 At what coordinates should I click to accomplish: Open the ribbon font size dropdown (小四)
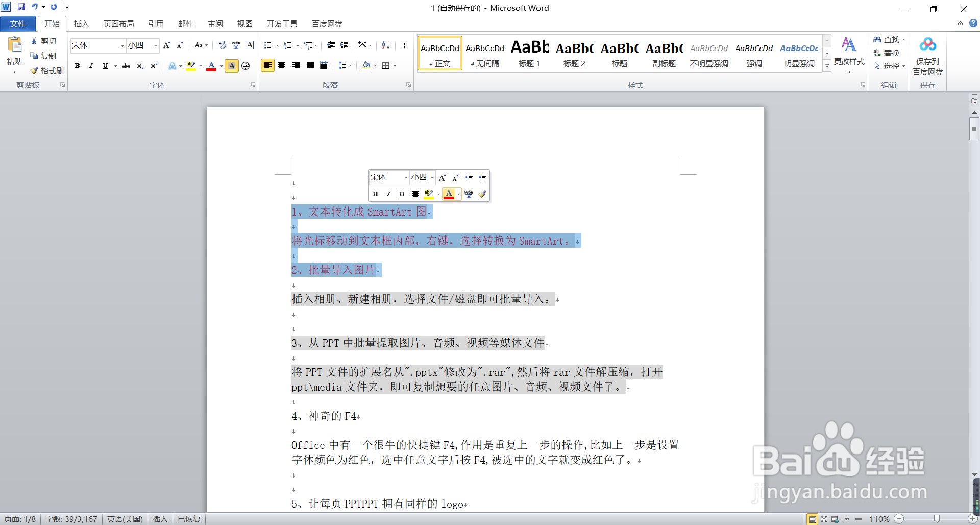click(156, 46)
